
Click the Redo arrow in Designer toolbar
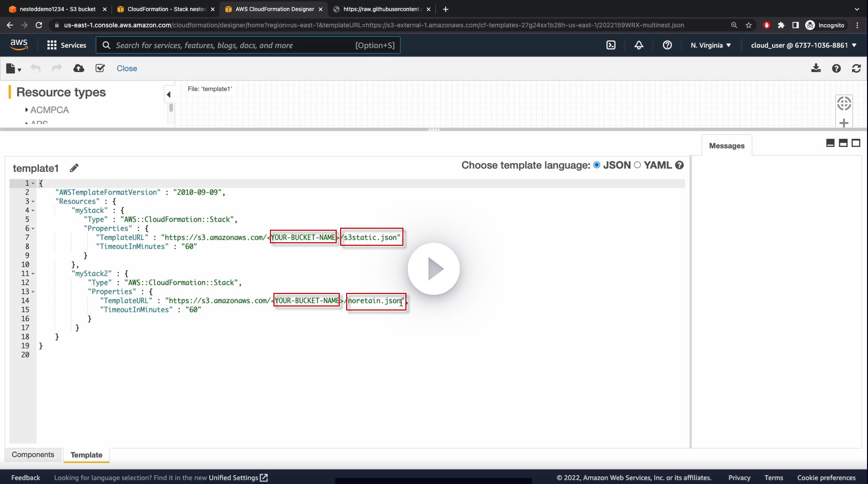(57, 68)
